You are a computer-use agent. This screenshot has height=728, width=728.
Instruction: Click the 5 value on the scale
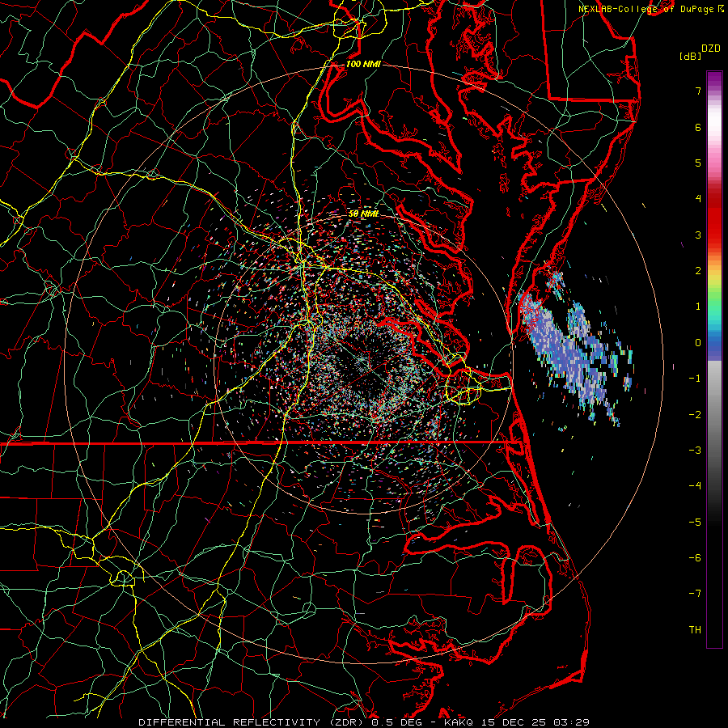[x=698, y=163]
